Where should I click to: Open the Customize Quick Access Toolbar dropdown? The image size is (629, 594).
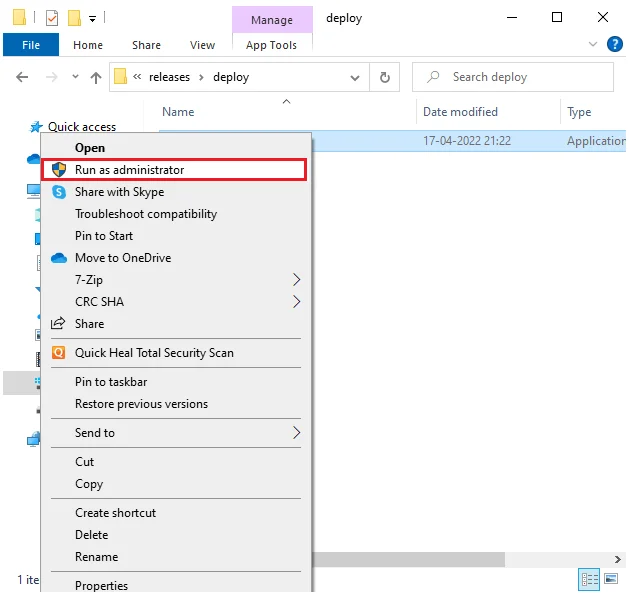tap(92, 19)
